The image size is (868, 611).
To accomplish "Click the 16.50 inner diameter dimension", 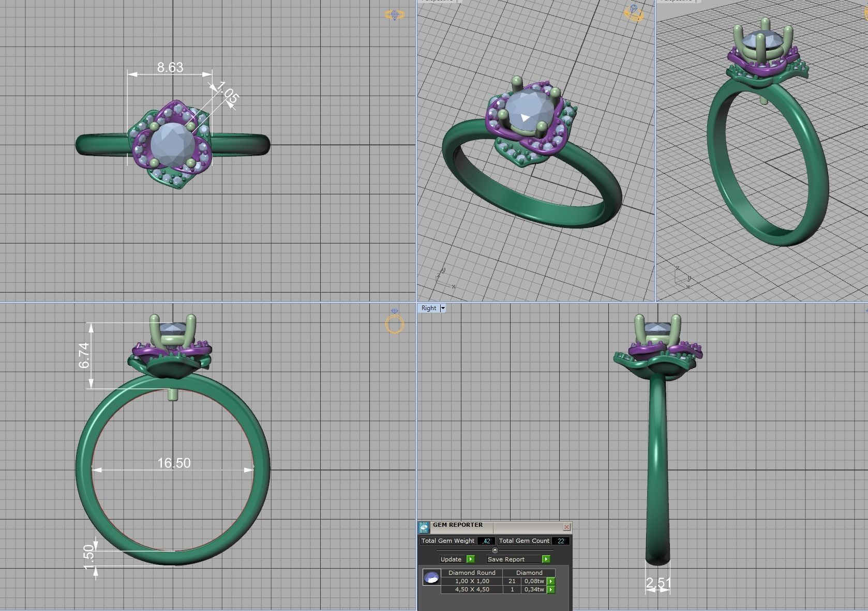I will 174,463.
